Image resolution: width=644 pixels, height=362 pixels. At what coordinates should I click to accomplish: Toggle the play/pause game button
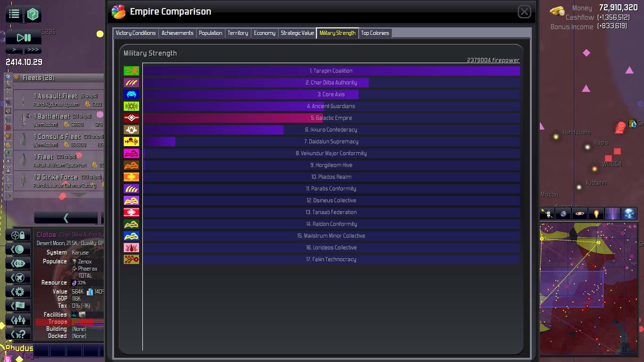click(x=24, y=38)
